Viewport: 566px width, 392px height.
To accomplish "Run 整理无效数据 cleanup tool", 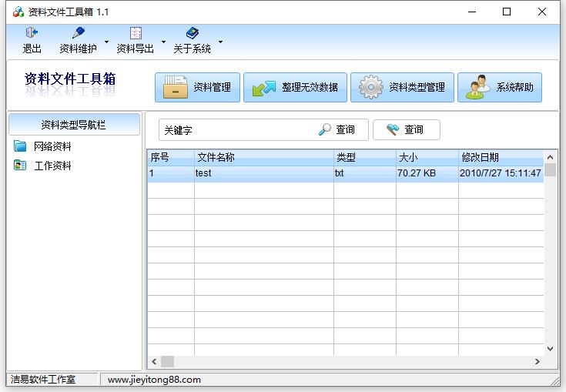I will (295, 87).
